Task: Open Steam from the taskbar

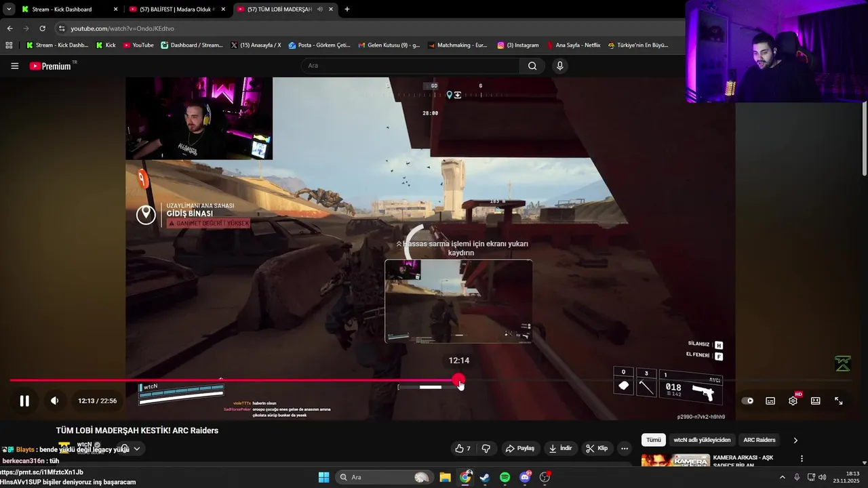Action: point(485,477)
